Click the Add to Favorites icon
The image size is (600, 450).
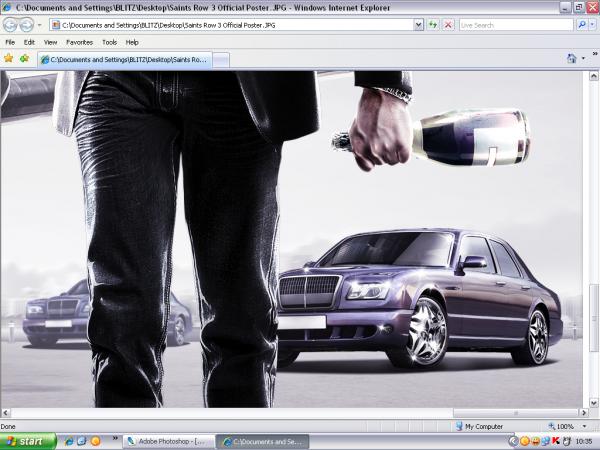click(25, 59)
